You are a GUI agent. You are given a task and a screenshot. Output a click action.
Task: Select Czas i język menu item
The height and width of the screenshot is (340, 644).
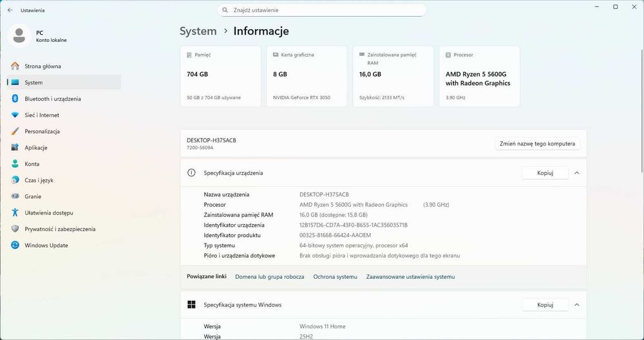tap(64, 180)
